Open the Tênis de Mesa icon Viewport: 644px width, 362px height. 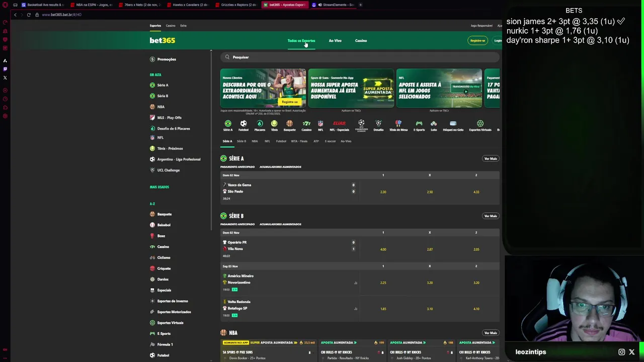pos(398,123)
